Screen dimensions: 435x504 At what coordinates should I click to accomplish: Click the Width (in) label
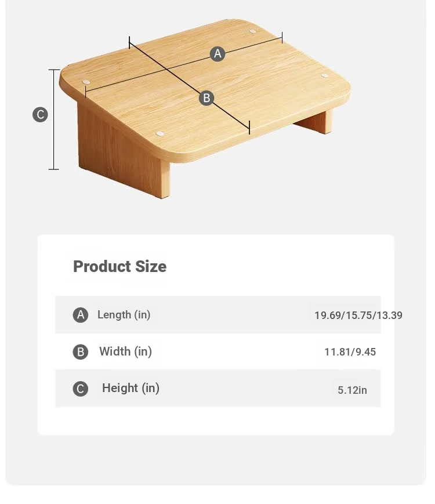tap(125, 351)
